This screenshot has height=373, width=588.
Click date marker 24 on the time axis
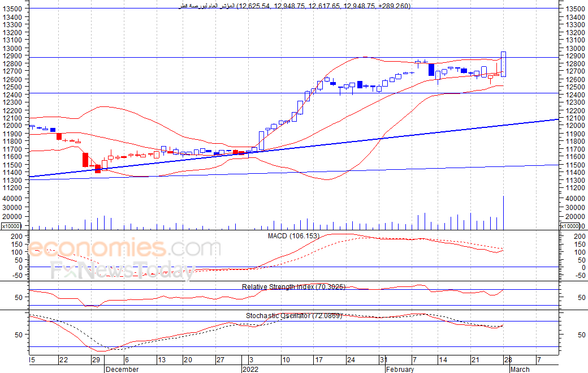tap(351, 360)
